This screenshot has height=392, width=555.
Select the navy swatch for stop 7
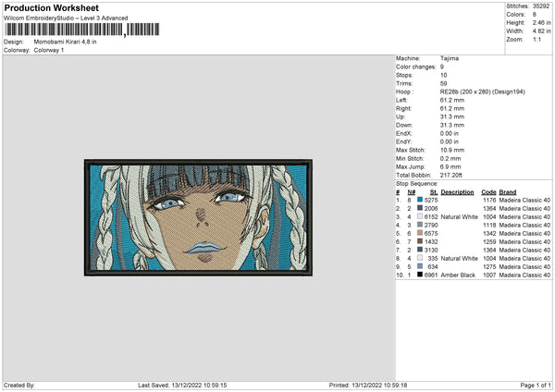(420, 250)
